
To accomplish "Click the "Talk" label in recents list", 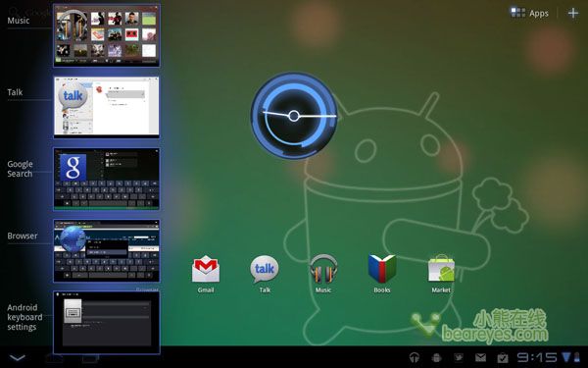I will [x=15, y=92].
